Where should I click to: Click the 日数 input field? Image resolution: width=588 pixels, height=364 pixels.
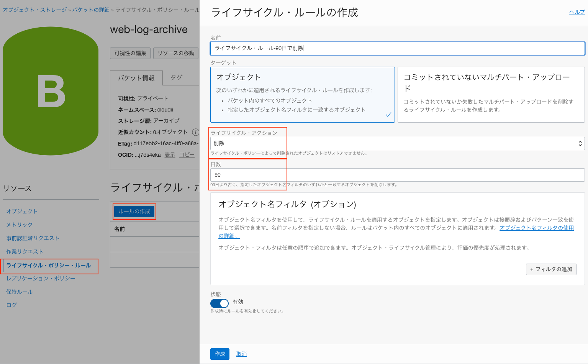click(x=397, y=175)
